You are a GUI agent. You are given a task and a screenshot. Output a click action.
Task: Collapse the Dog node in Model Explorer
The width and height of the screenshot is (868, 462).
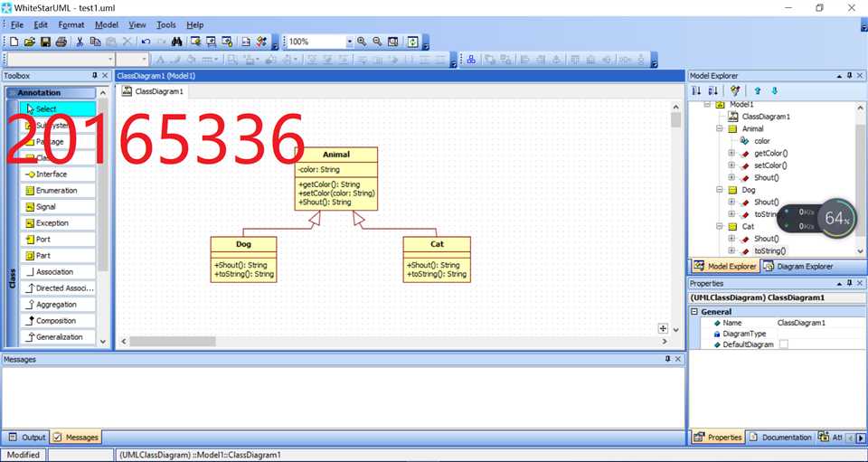[x=719, y=190]
